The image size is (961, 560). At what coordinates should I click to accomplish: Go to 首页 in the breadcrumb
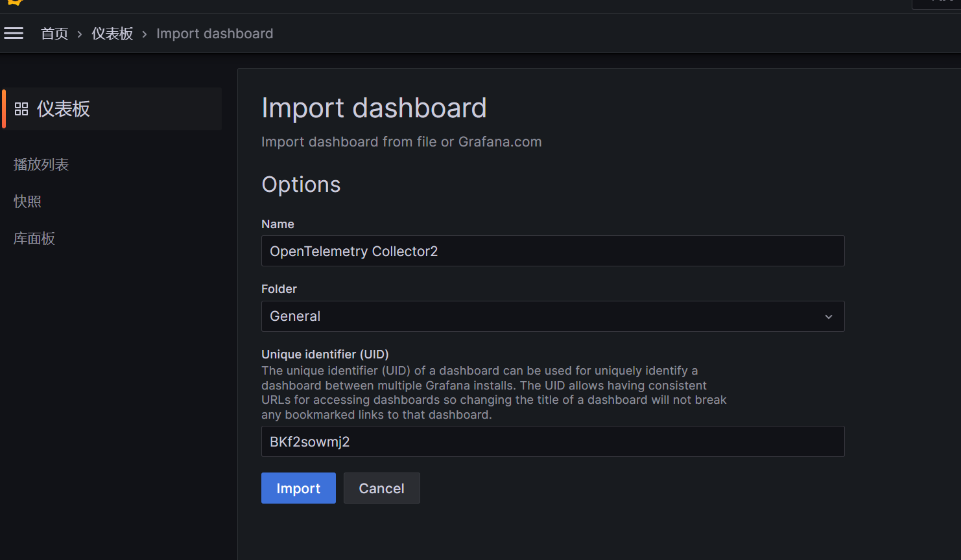(54, 34)
